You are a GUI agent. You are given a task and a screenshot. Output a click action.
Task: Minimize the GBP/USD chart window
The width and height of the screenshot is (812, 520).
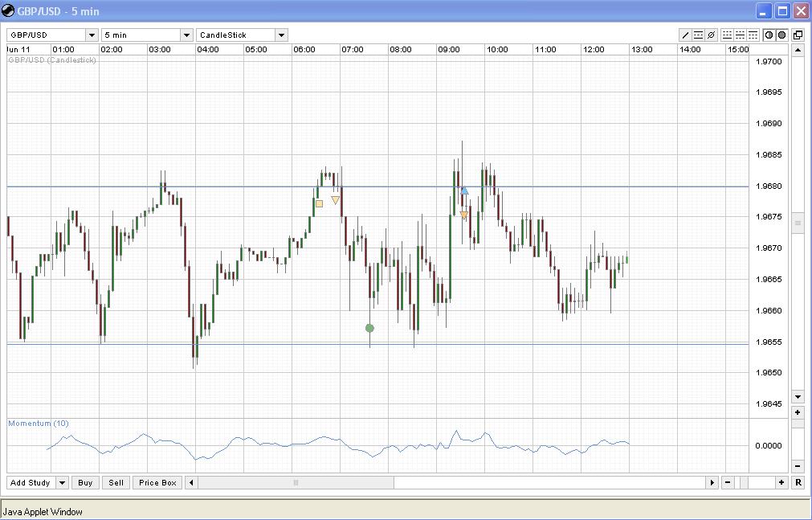point(765,11)
